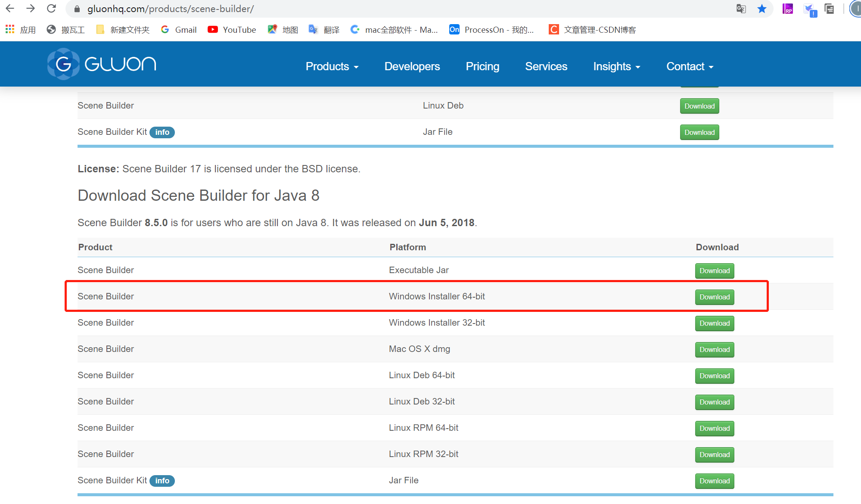Viewport: 861px width, 504px height.
Task: Download Linux Deb 32-bit
Action: 715,402
